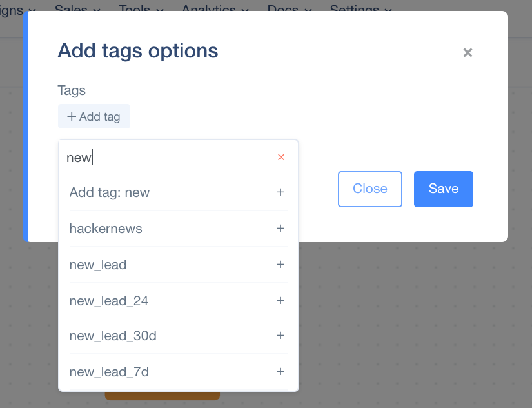Click plus icon beside new_lead_7d
This screenshot has height=408, width=532.
[x=281, y=372]
